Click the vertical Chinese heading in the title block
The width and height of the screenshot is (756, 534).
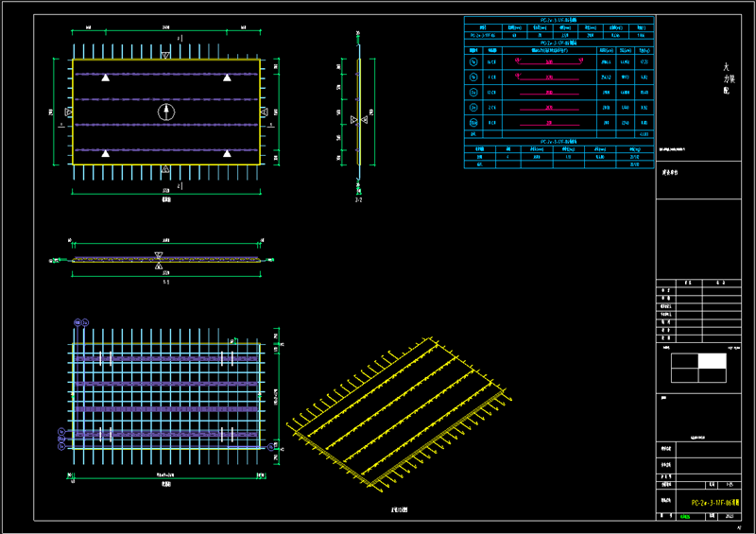click(728, 78)
